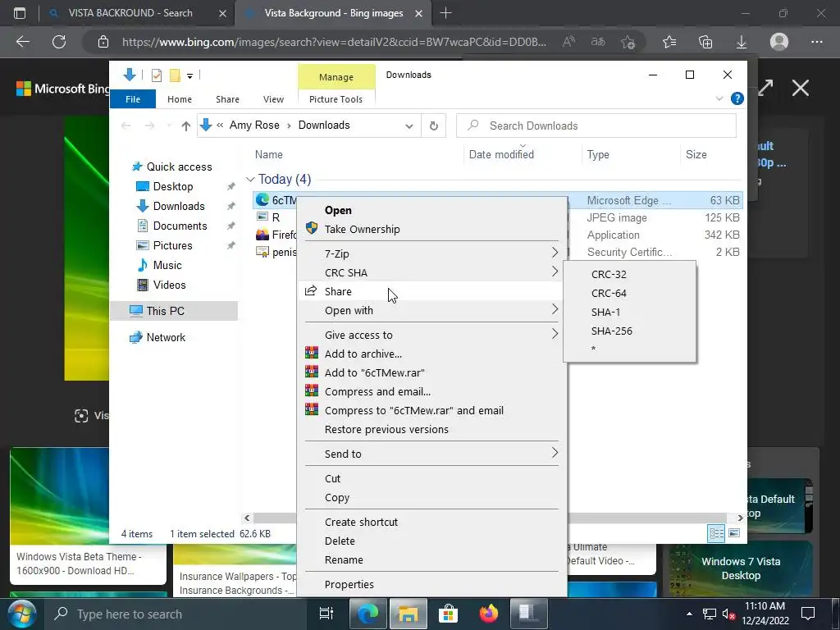This screenshot has width=840, height=630.
Task: Choose Properties in the context menu
Action: point(431,584)
